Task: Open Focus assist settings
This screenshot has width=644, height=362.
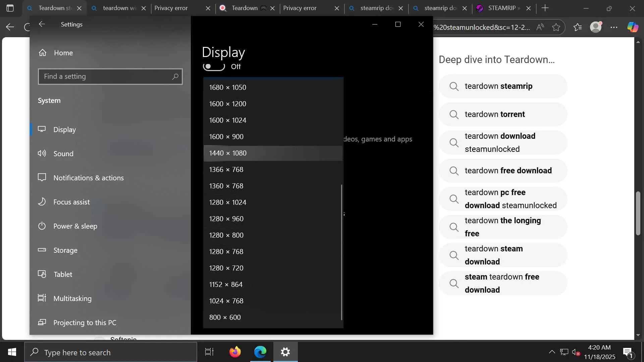Action: (71, 202)
